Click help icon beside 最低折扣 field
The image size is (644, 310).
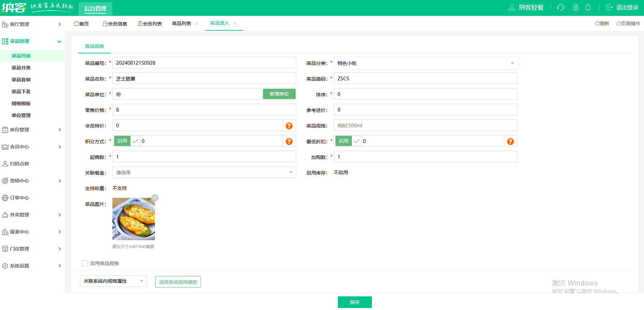[510, 142]
